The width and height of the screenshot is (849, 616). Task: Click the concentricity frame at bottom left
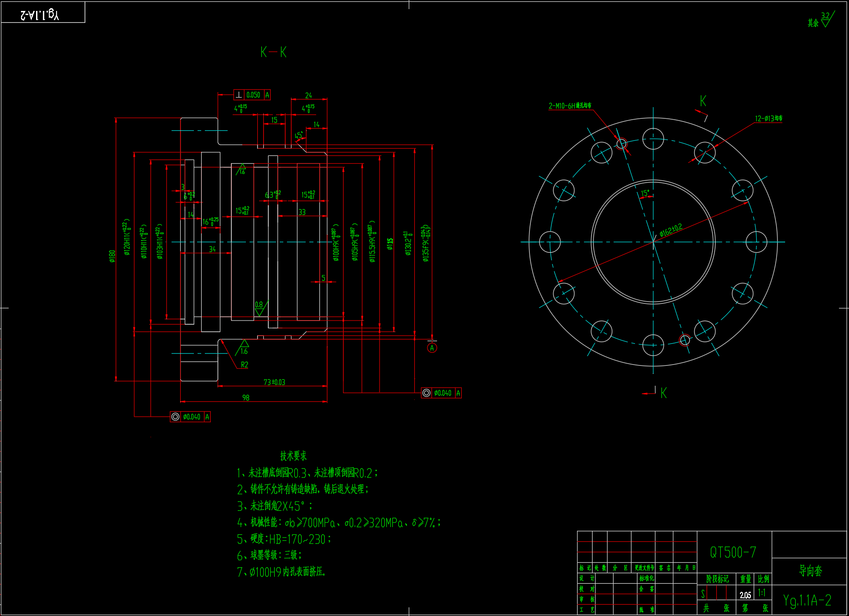(x=190, y=417)
